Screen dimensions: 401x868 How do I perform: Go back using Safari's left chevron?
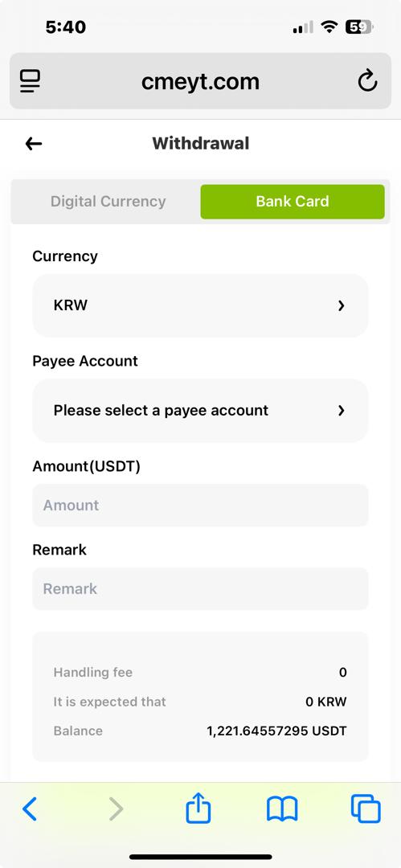pyautogui.click(x=30, y=809)
